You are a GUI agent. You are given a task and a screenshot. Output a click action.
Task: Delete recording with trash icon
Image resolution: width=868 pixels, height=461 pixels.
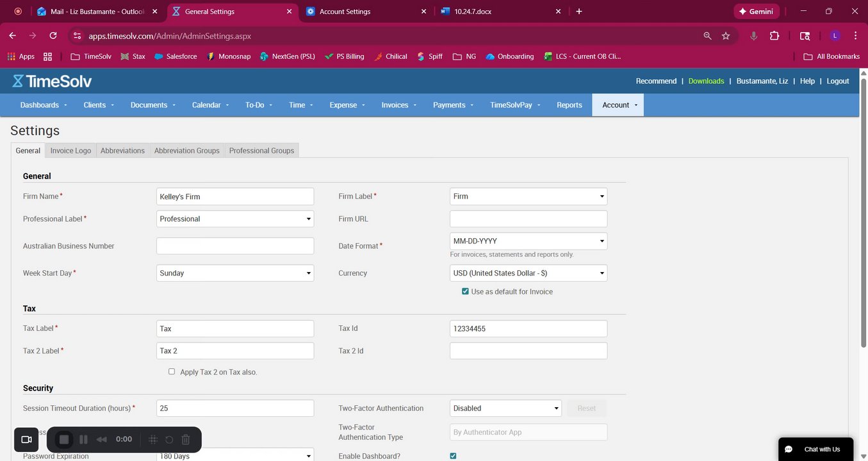(x=186, y=439)
